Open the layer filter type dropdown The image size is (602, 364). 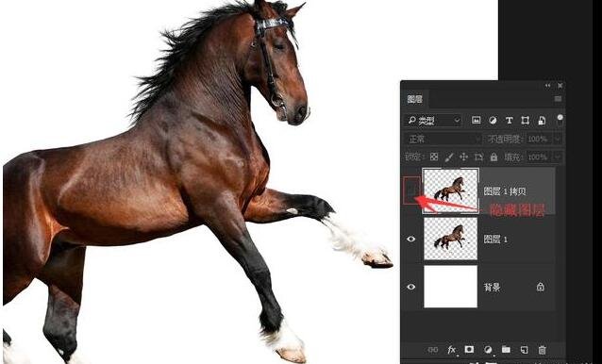tap(432, 121)
